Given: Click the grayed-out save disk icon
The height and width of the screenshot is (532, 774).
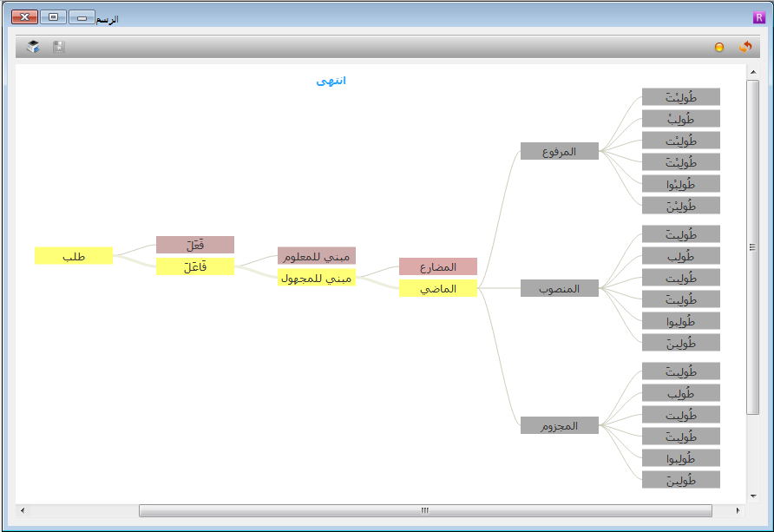Looking at the screenshot, I should click(x=58, y=47).
